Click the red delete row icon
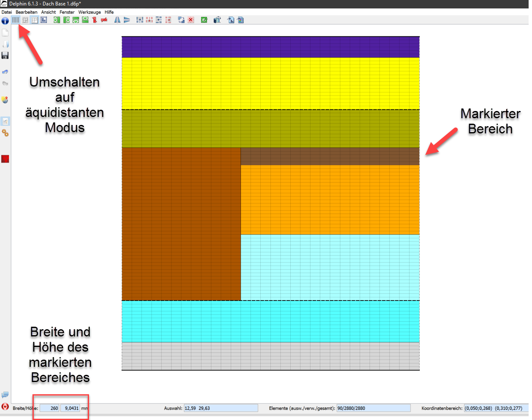The image size is (532, 420). [x=104, y=20]
